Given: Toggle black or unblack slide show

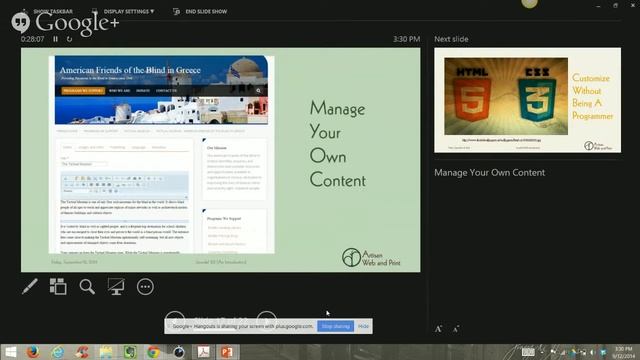Looking at the screenshot, I should coord(116,287).
